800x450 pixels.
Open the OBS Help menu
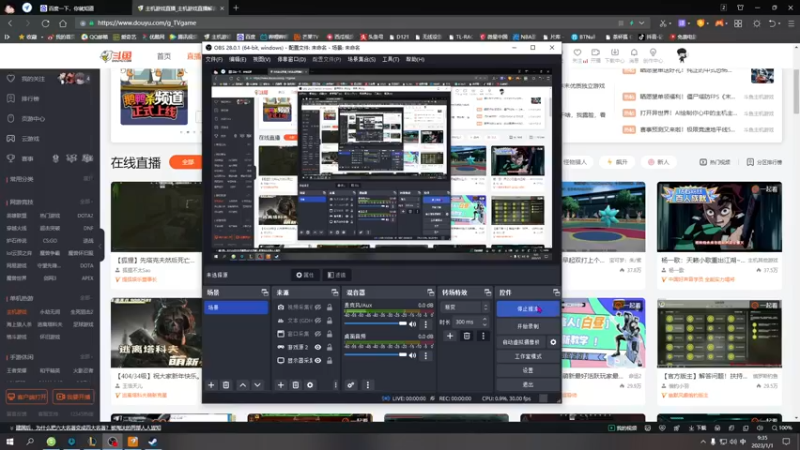(415, 59)
